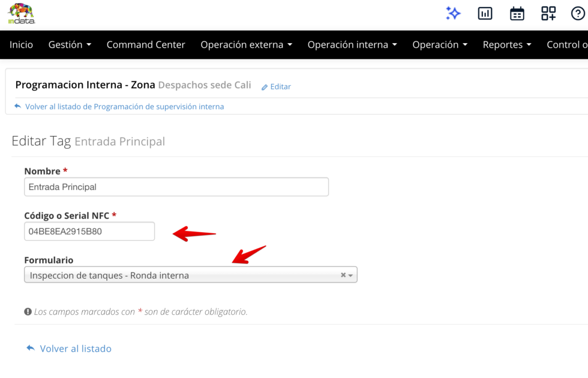Screen dimensions: 588x378
Task: Click the Nombre text field
Action: [176, 187]
